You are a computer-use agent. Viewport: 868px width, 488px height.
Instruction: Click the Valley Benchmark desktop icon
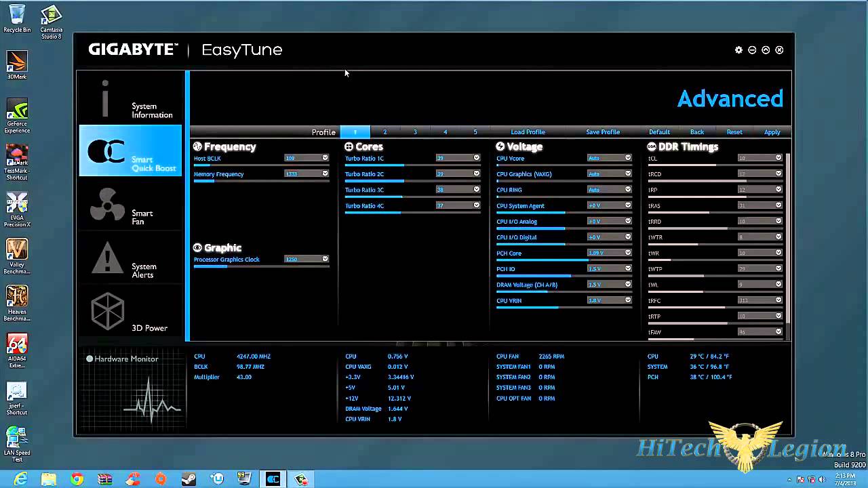(x=17, y=256)
